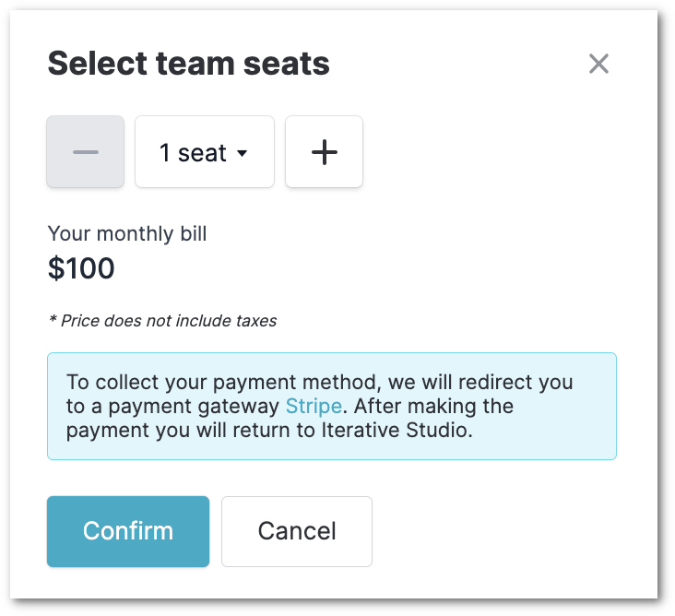Click the greyed-out minus icon
Image resolution: width=675 pixels, height=616 pixels.
tap(85, 152)
